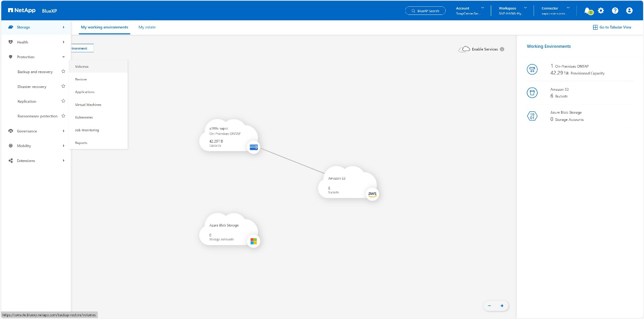Click 0 Storage Accounts text in right panel
The image size is (644, 319).
pyautogui.click(x=567, y=119)
